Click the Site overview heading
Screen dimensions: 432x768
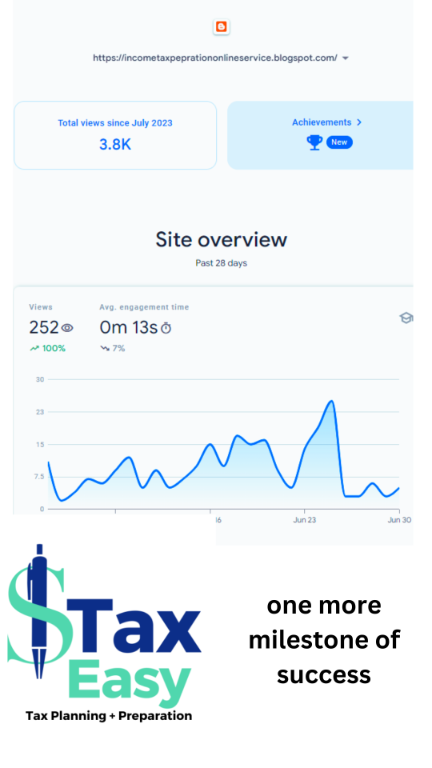(221, 240)
